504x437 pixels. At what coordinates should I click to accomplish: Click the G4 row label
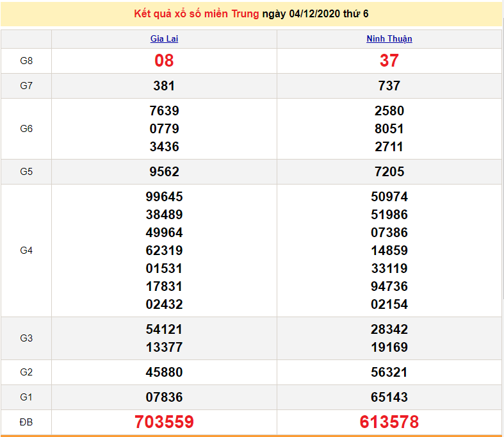point(26,251)
